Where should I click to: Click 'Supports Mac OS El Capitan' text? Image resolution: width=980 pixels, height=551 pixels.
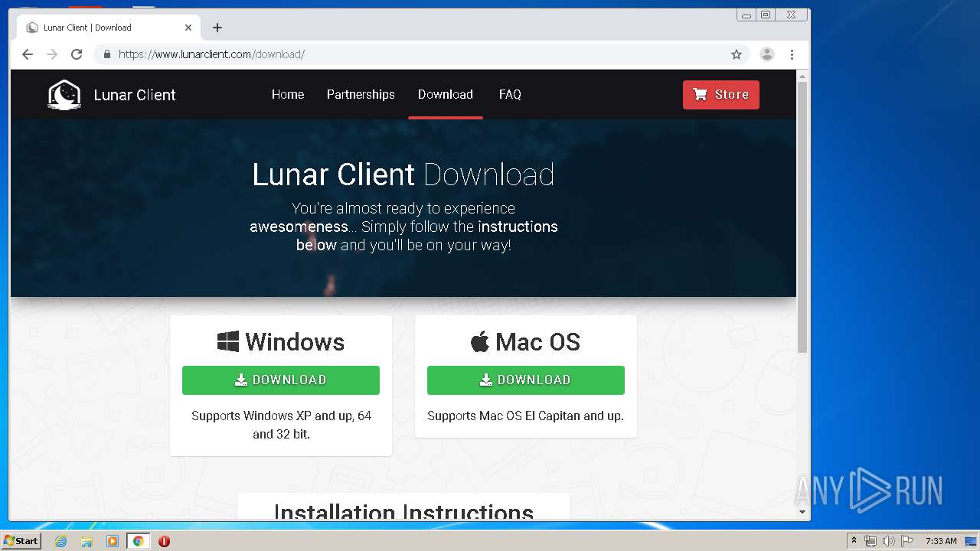click(526, 416)
